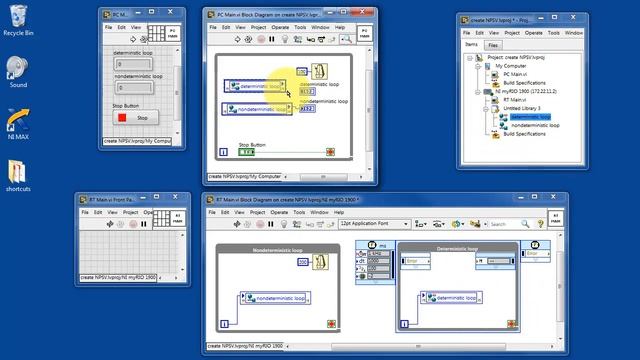Toggle Highlight Execution lightbulb in PC Main diagram
Screen dimensions: 640x360
coord(285,39)
